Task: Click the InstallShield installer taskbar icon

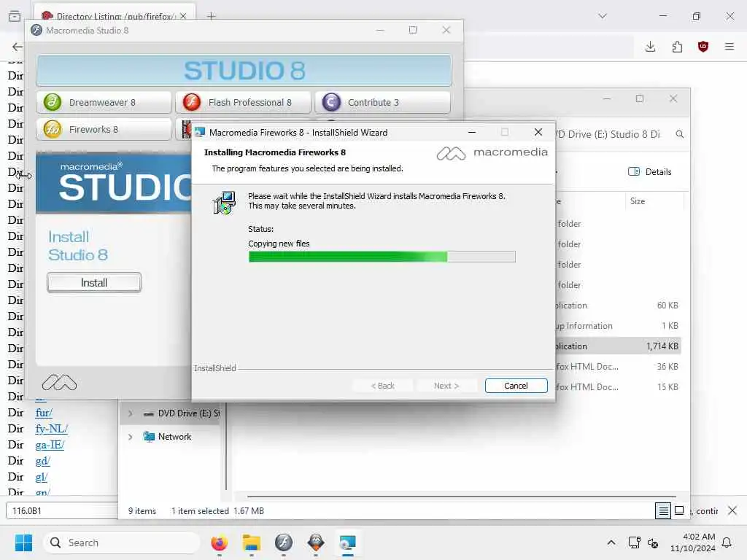Action: (x=348, y=542)
